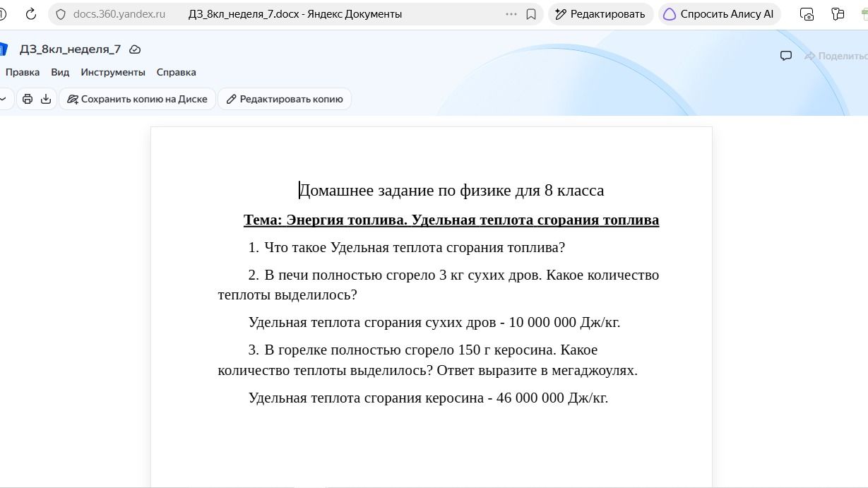Open the comments panel icon
This screenshot has height=488, width=868.
coord(785,56)
